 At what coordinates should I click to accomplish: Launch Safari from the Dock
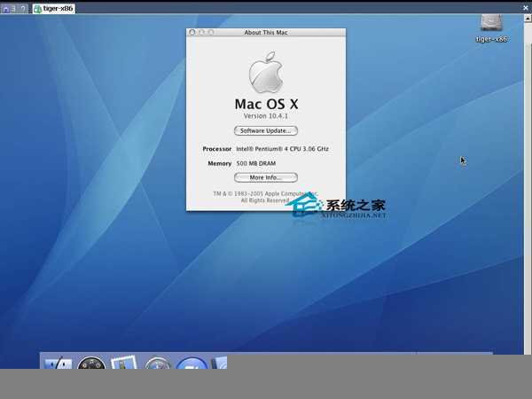point(157,363)
